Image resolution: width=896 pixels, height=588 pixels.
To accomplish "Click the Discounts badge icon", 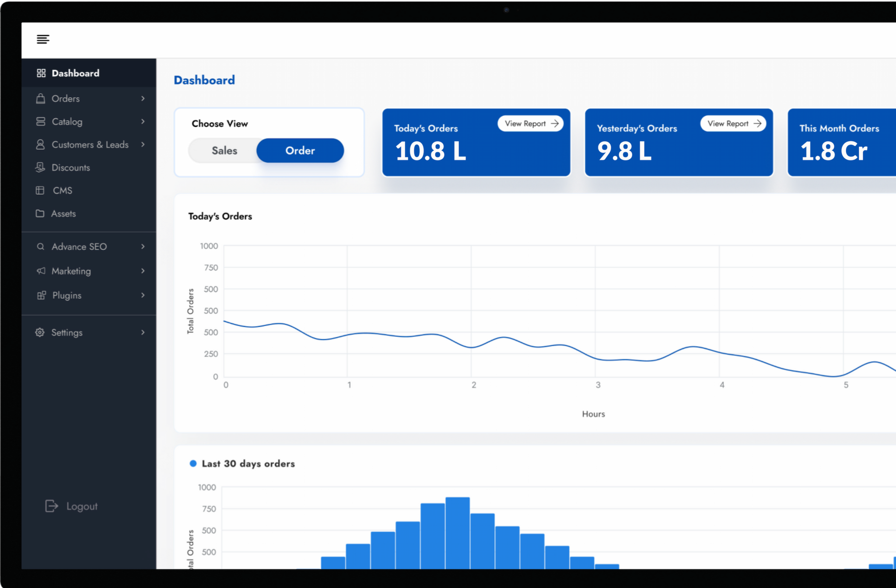I will 40,167.
